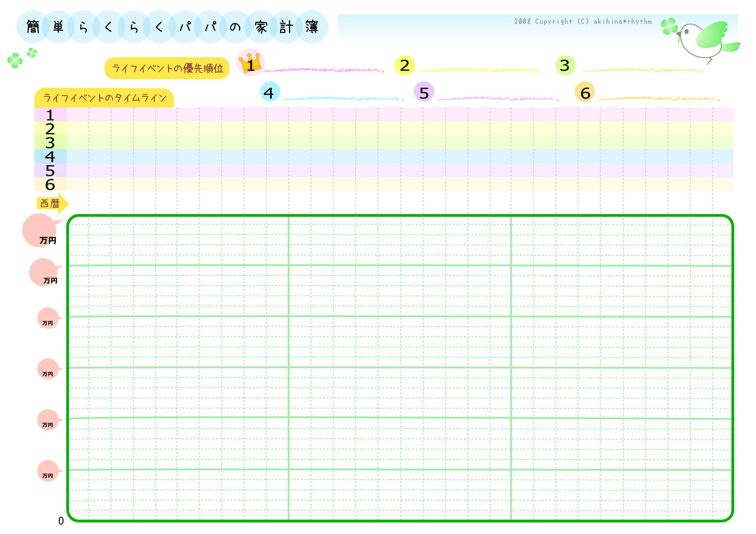Click the 家 character in the title
The image size is (756, 534).
coord(261,27)
